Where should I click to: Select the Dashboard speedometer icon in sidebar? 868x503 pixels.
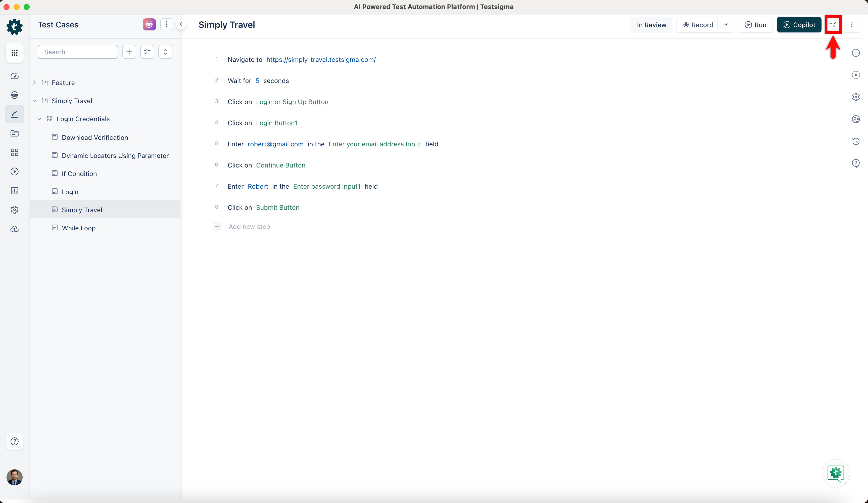pos(15,76)
